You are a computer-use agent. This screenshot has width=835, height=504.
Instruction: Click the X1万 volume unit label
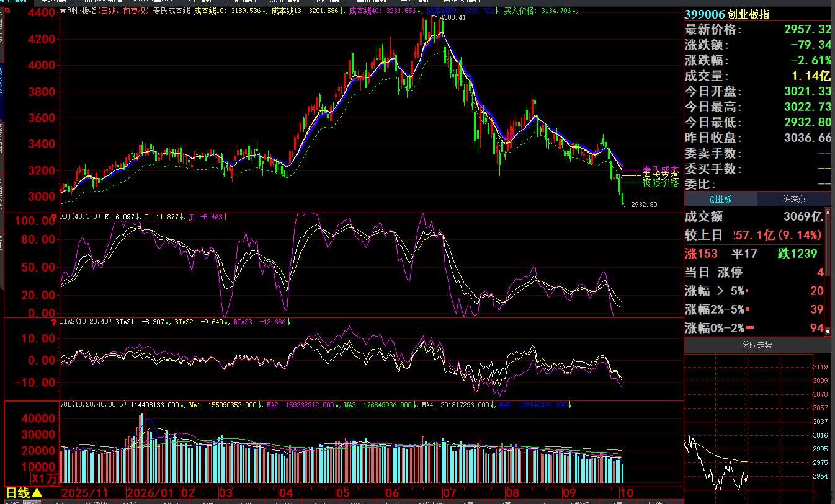coord(44,479)
